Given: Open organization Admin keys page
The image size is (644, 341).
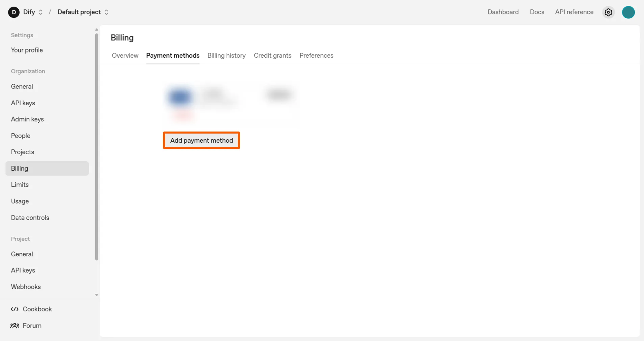Looking at the screenshot, I should [27, 119].
